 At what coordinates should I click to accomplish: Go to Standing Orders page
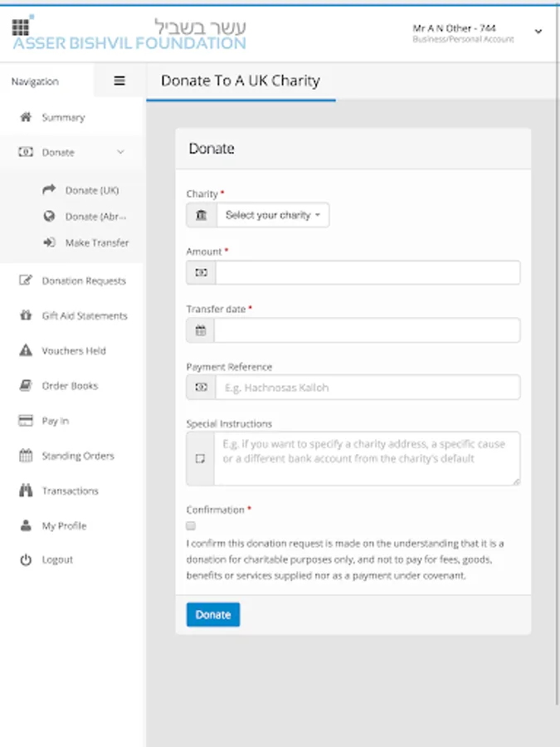click(x=78, y=456)
